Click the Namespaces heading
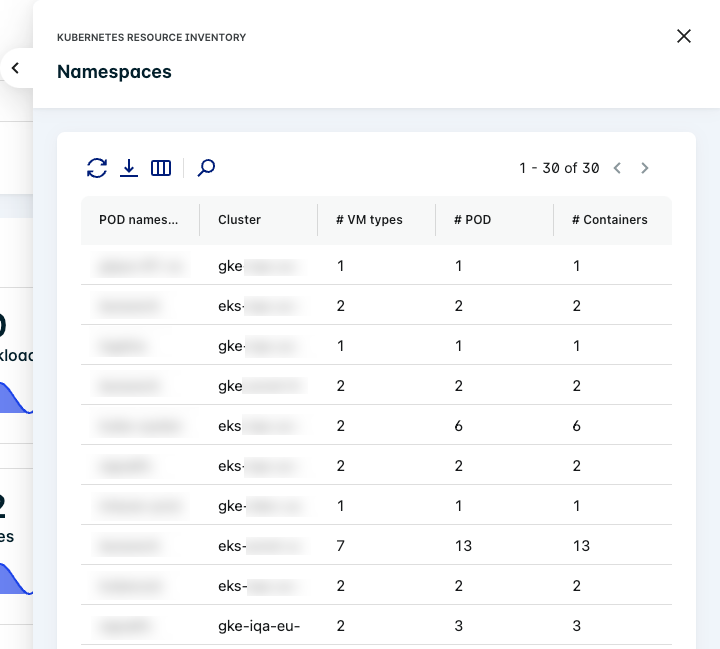The height and width of the screenshot is (649, 720). click(114, 72)
